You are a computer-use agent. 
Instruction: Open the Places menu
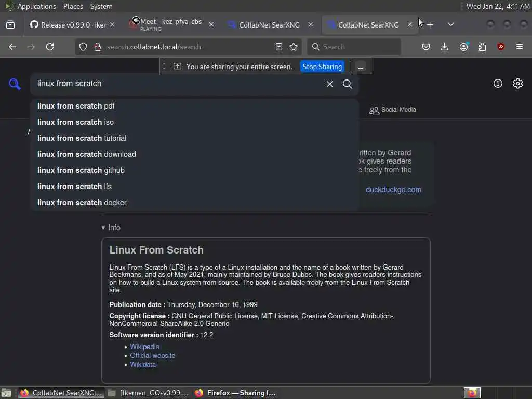[x=73, y=6]
